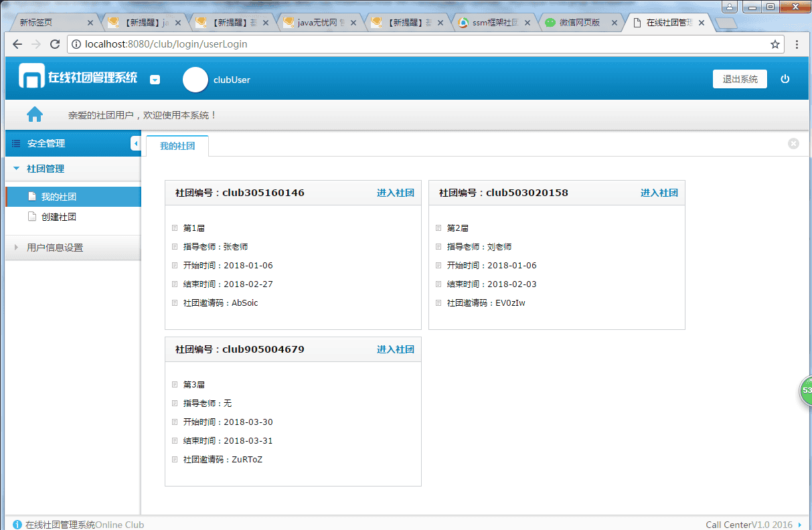The width and height of the screenshot is (812, 530).
Task: Enter club905004679 via 进入社团 link
Action: (x=396, y=349)
